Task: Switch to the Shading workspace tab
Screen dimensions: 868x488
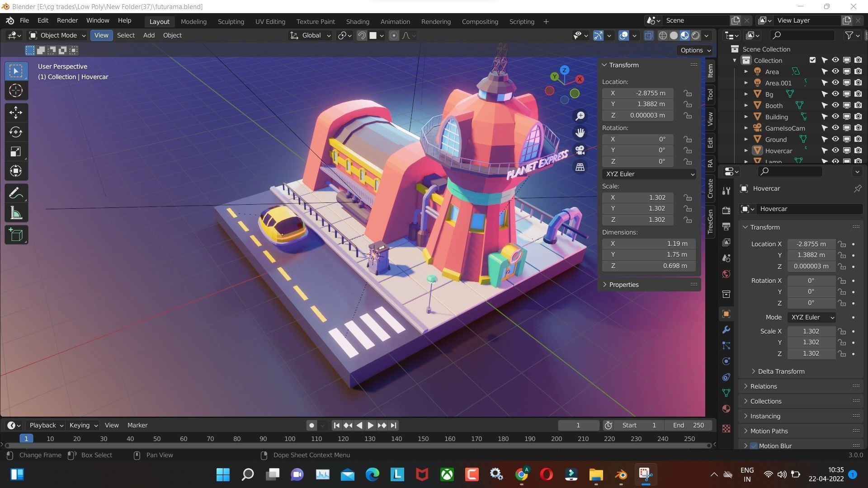Action: tap(358, 21)
